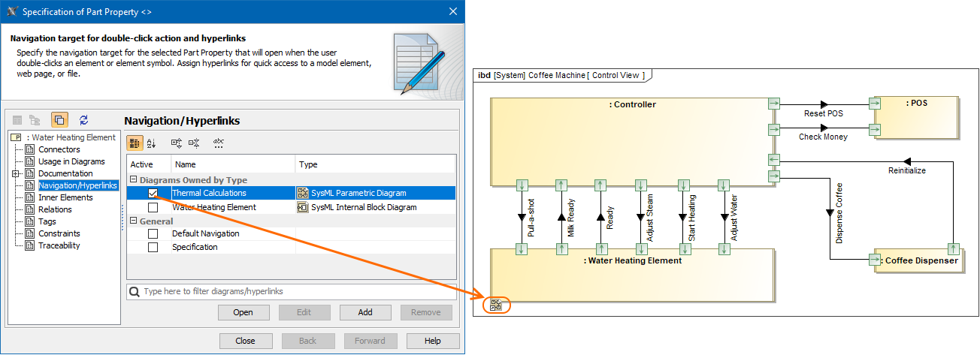The image size is (980, 355).
Task: Click the expand all groups icon
Action: pyautogui.click(x=177, y=143)
